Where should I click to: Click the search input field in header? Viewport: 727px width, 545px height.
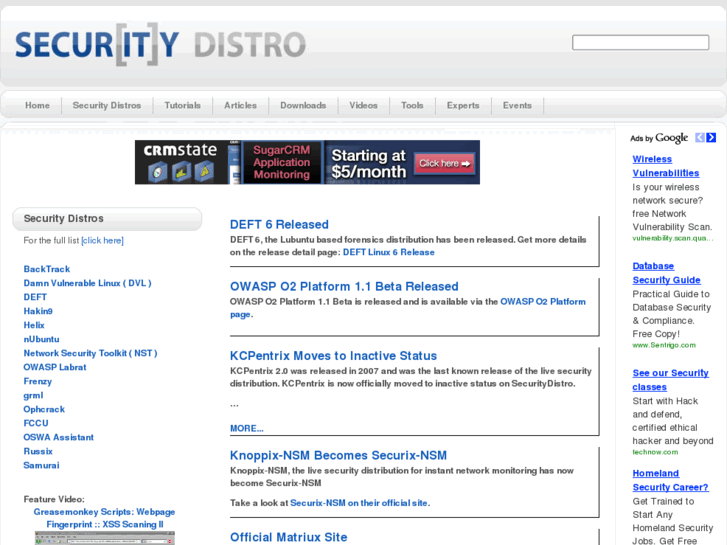click(640, 42)
